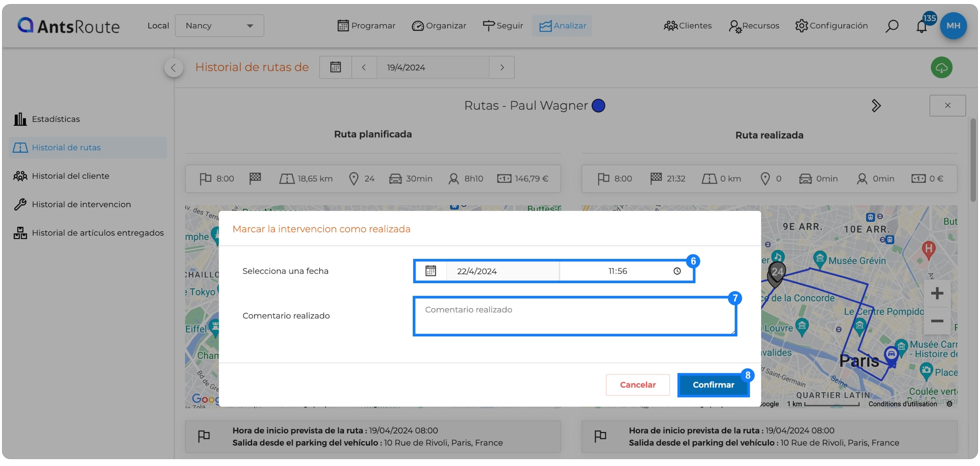Click the blue color dot next to Paul Wagner
This screenshot has width=980, height=466.
(598, 106)
